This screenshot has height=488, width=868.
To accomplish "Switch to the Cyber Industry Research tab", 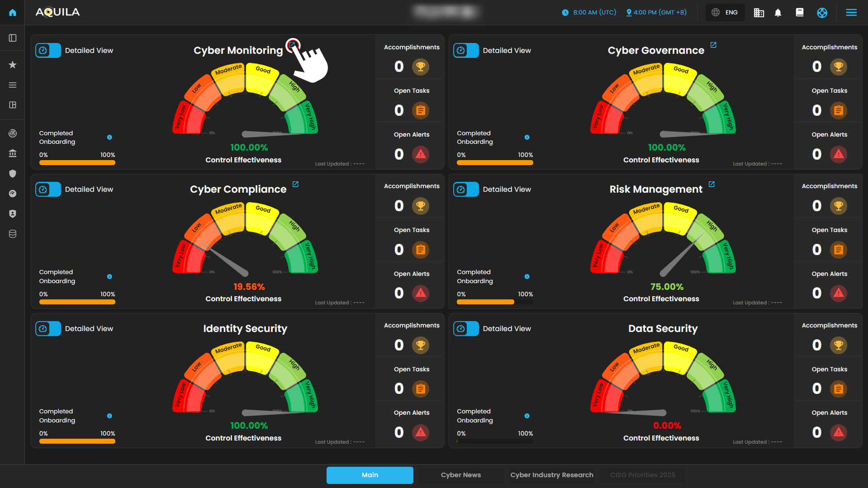I will [x=551, y=475].
